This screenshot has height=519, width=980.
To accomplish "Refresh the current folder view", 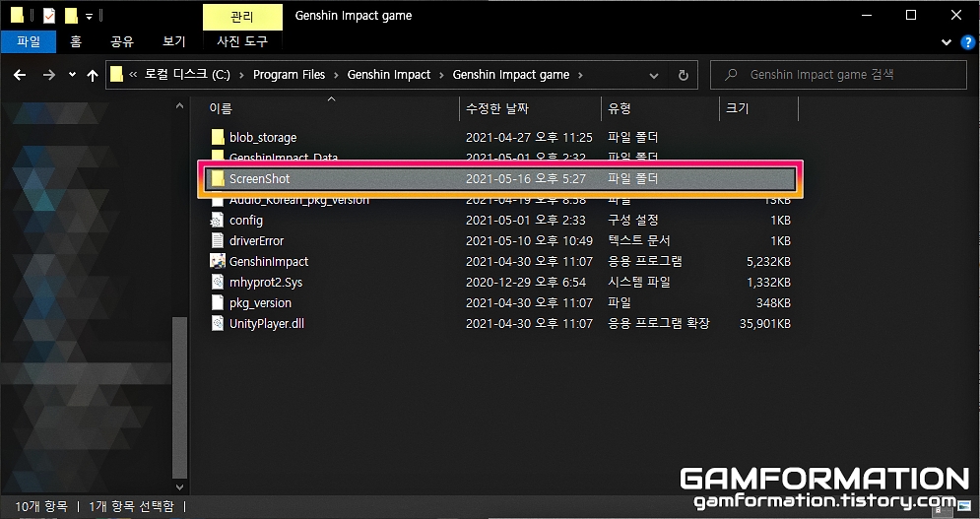I will tap(684, 75).
